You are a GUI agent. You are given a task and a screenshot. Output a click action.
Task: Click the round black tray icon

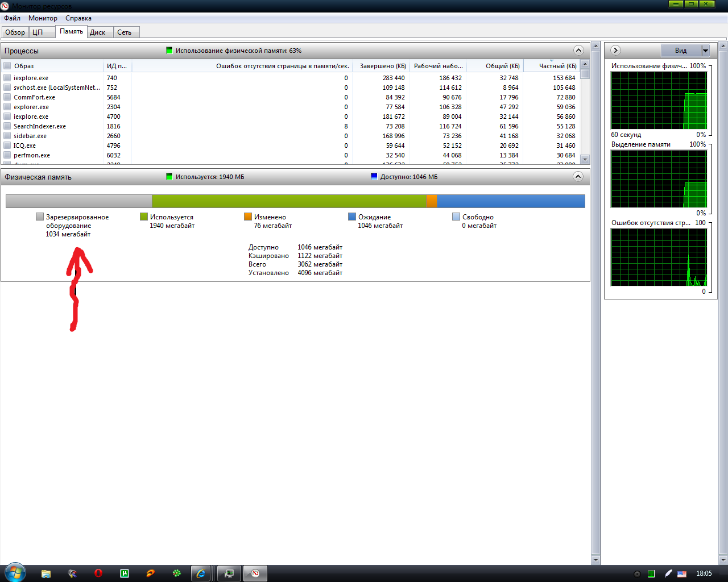coord(637,574)
